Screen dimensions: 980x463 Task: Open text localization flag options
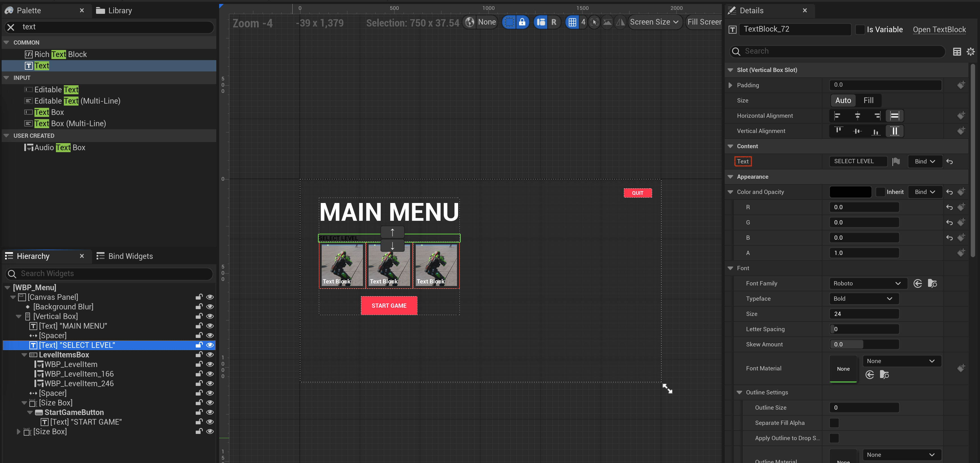[x=896, y=161]
